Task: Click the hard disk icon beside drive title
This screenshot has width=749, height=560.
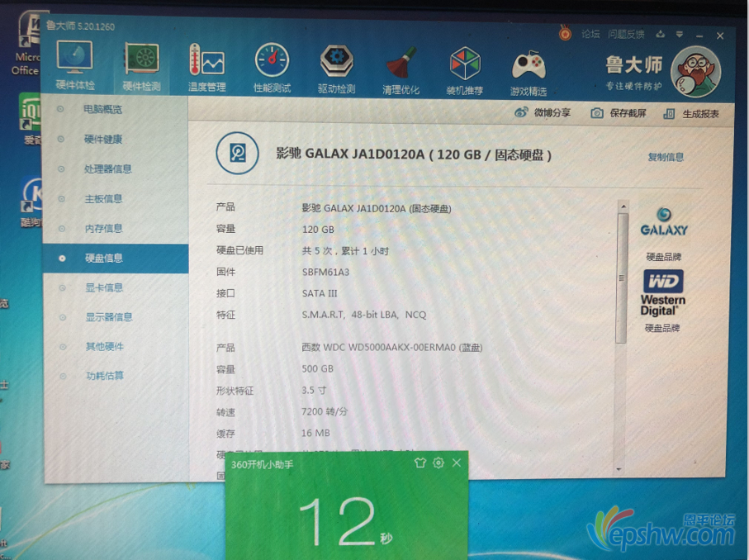Action: coord(237,154)
